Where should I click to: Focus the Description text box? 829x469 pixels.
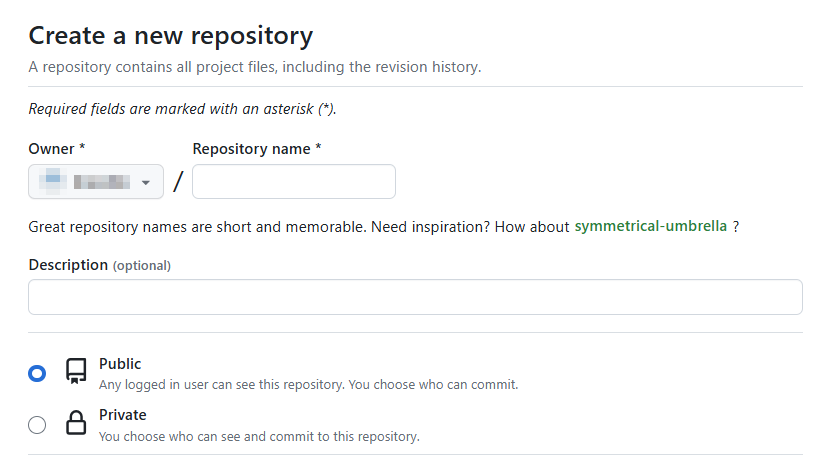415,297
